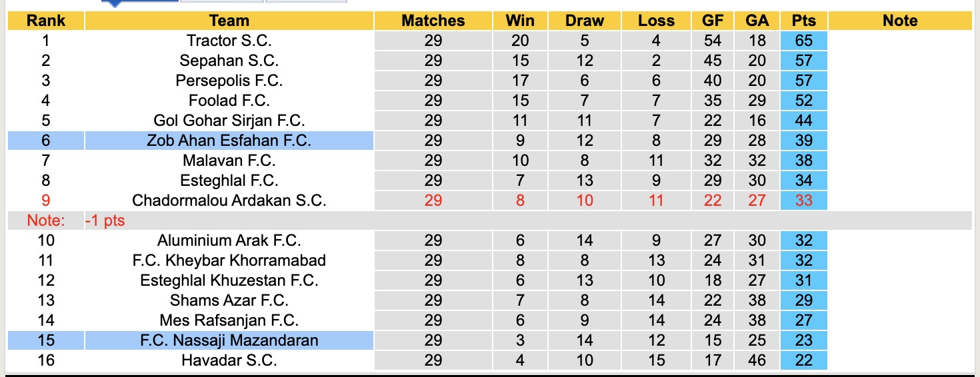Select Chadormalou Ardakan S.C. team

click(229, 200)
